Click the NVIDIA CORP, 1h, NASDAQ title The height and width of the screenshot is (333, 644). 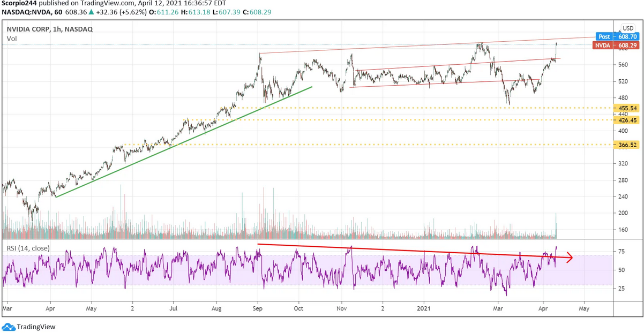[x=49, y=29]
